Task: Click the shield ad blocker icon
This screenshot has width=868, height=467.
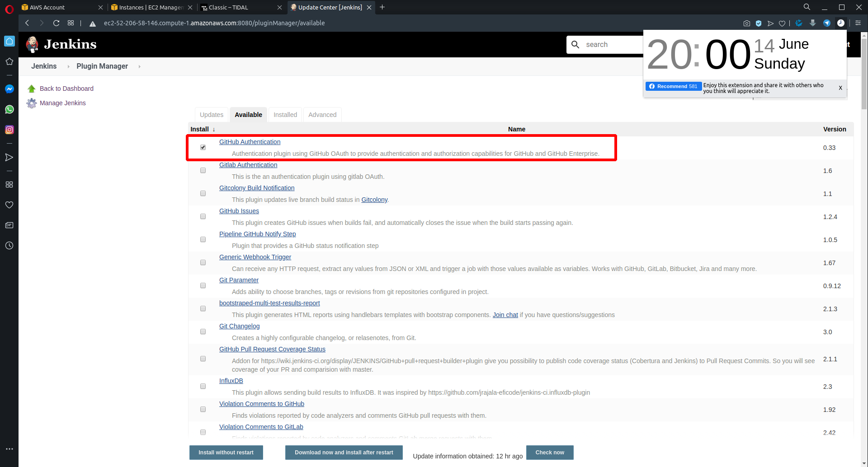Action: click(759, 23)
